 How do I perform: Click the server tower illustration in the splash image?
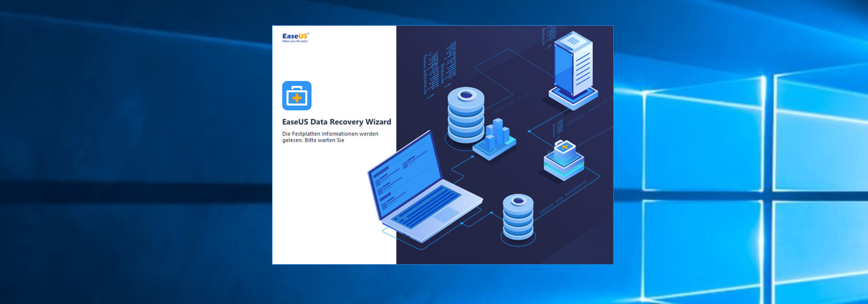573,69
